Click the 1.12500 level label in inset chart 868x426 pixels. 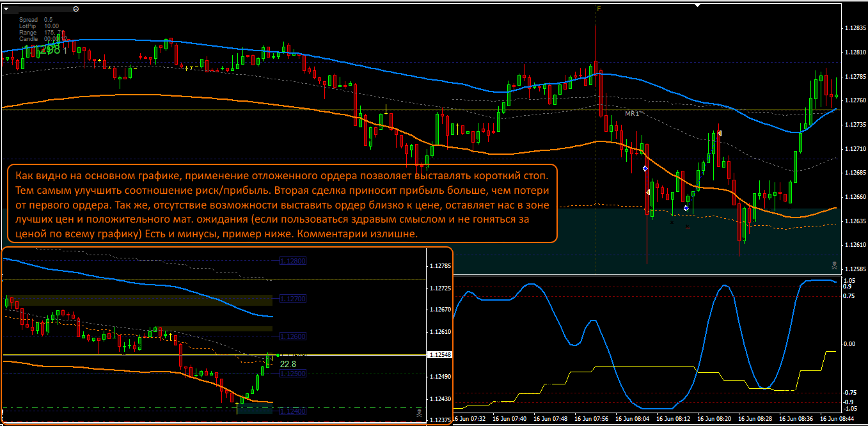[x=294, y=373]
